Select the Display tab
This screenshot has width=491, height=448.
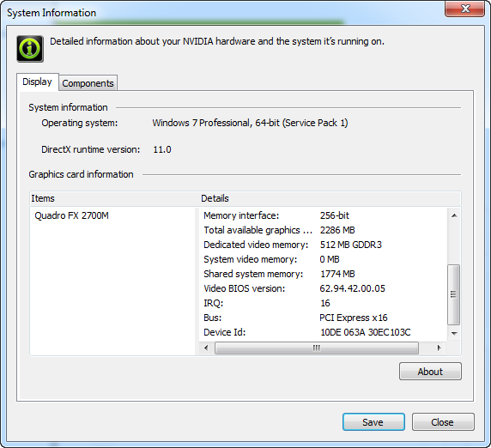coord(38,82)
